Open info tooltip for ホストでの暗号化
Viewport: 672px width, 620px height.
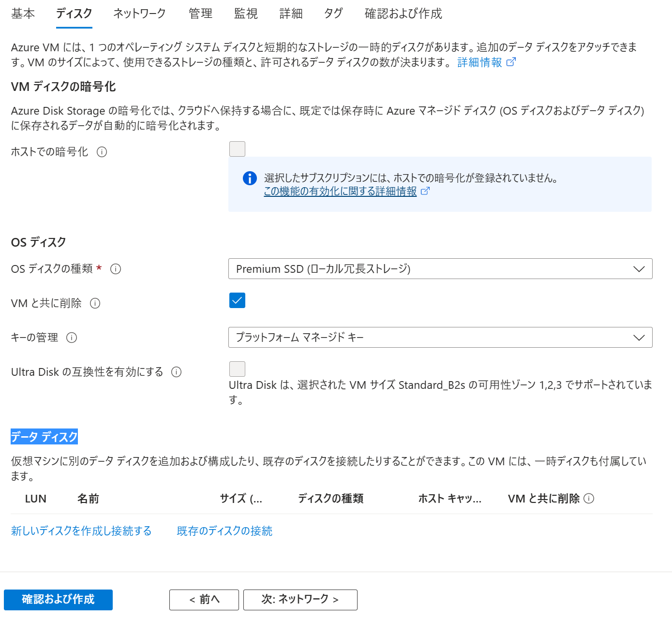click(x=102, y=152)
